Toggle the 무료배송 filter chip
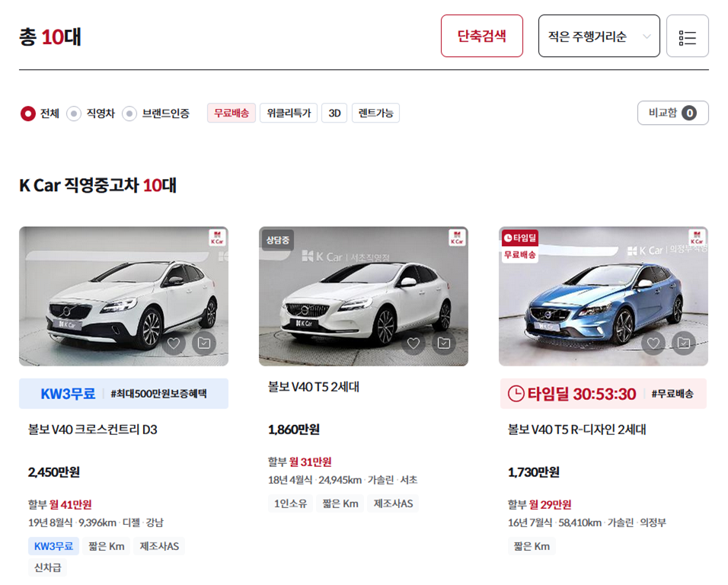This screenshot has height=585, width=728. [231, 113]
